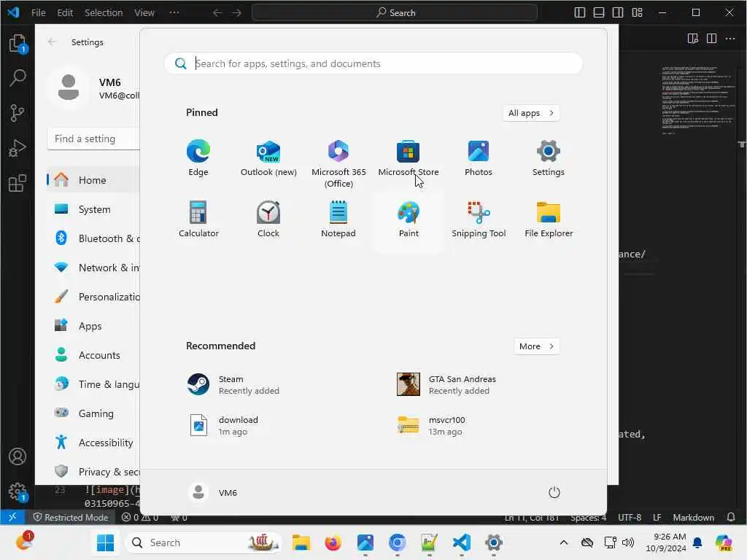
Task: Launch Photos from pinned apps
Action: [479, 158]
